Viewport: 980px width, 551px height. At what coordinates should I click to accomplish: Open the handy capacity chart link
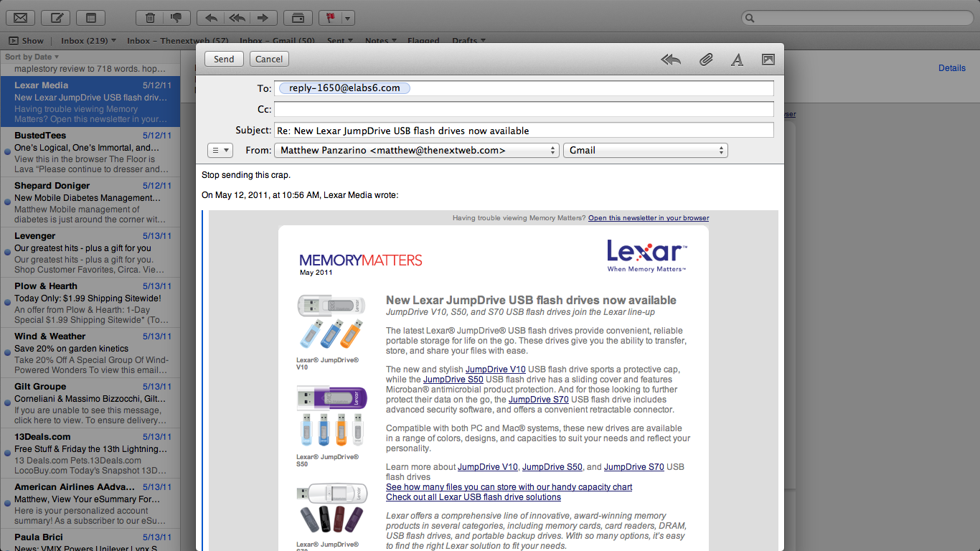pyautogui.click(x=509, y=487)
